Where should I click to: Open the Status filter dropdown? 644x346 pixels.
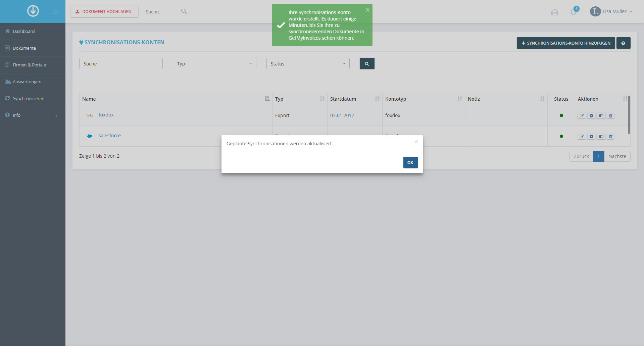point(308,63)
